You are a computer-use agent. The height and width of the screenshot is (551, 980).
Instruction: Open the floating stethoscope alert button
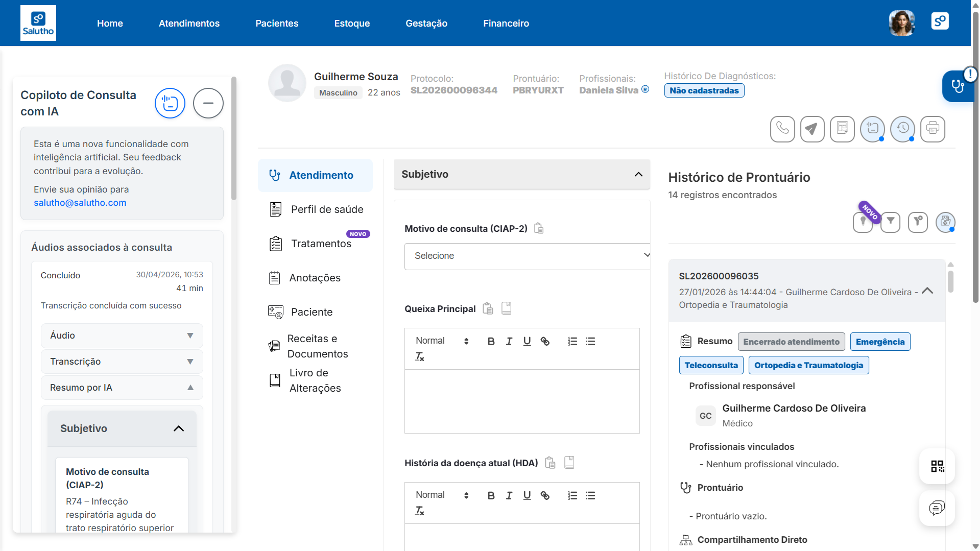pos(958,86)
